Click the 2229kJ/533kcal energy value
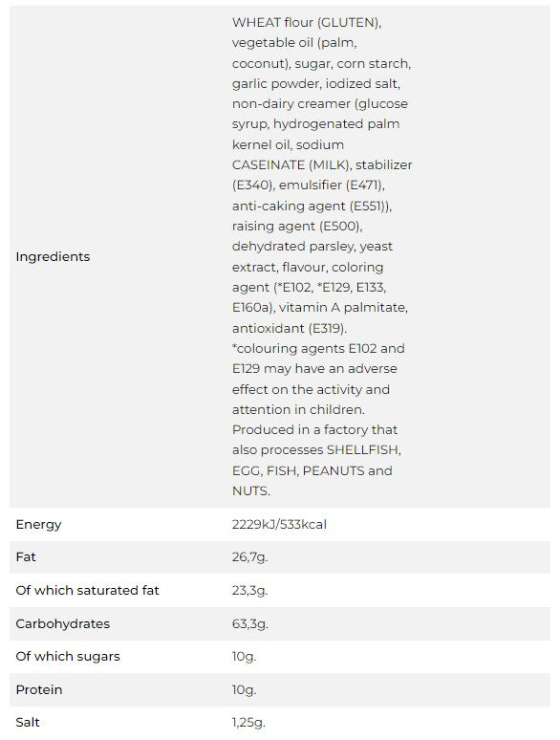This screenshot has height=740, width=560. tap(279, 524)
